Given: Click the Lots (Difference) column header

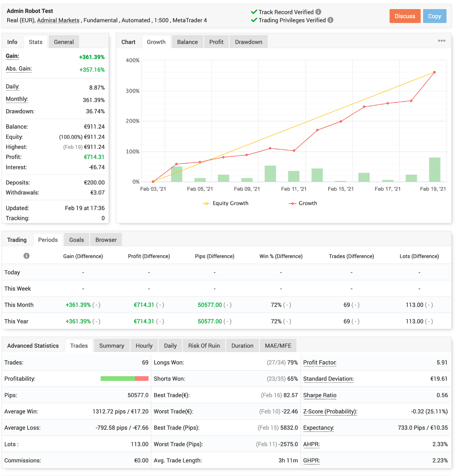Looking at the screenshot, I should coord(419,256).
